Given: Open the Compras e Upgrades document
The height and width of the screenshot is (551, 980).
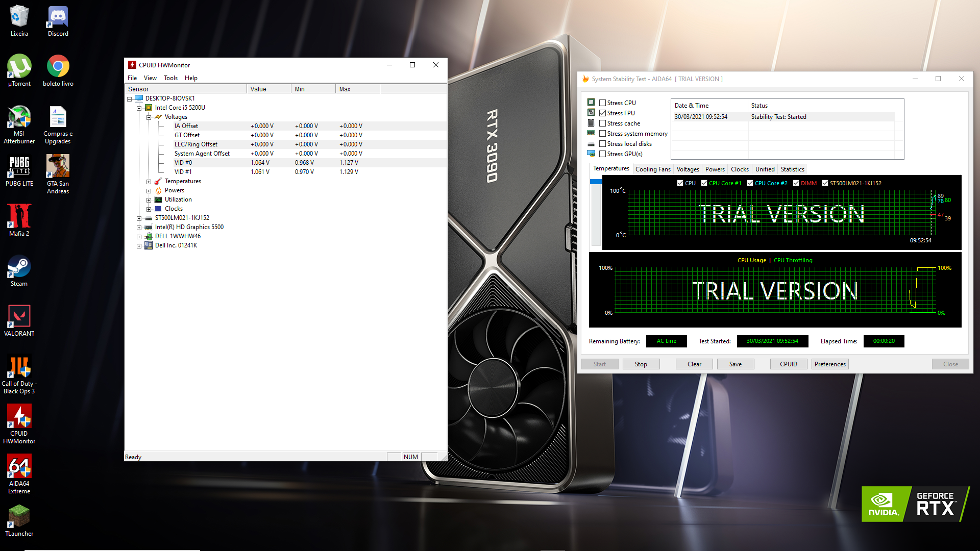Looking at the screenshot, I should coord(58,124).
